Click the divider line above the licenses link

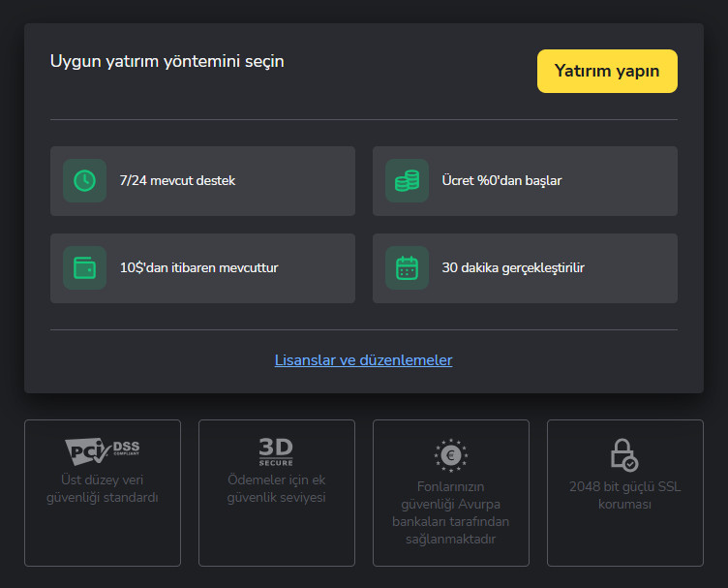click(x=363, y=329)
